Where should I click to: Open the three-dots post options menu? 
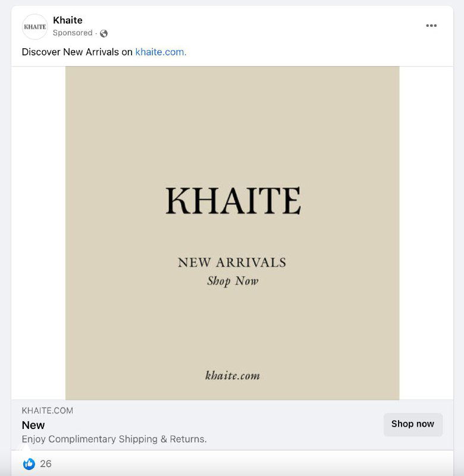pyautogui.click(x=431, y=26)
